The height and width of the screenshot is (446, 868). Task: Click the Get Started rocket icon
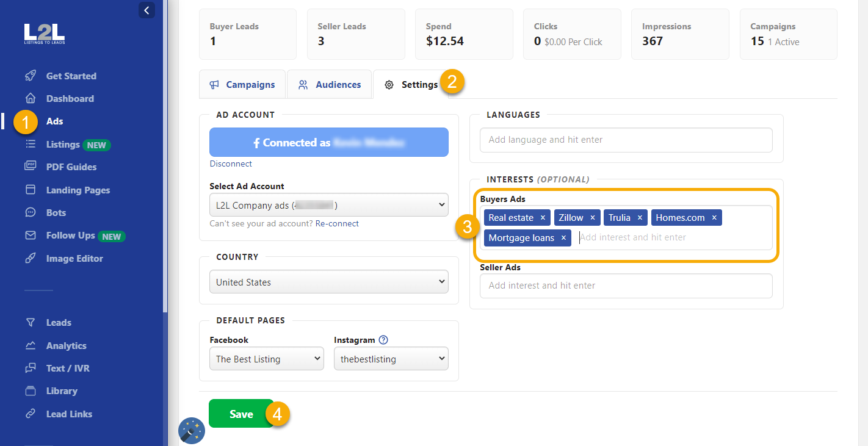pos(31,76)
